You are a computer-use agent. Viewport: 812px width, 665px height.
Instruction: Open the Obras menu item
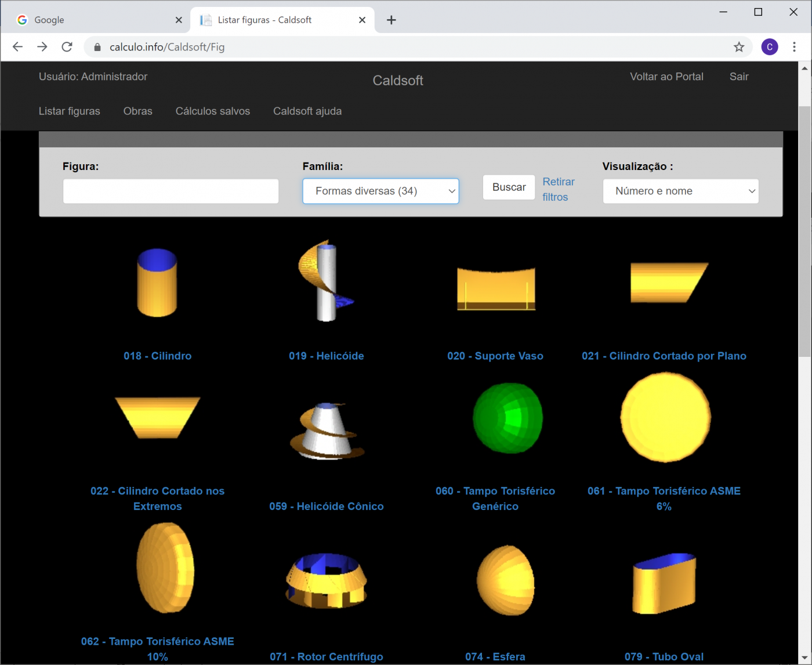pos(137,111)
